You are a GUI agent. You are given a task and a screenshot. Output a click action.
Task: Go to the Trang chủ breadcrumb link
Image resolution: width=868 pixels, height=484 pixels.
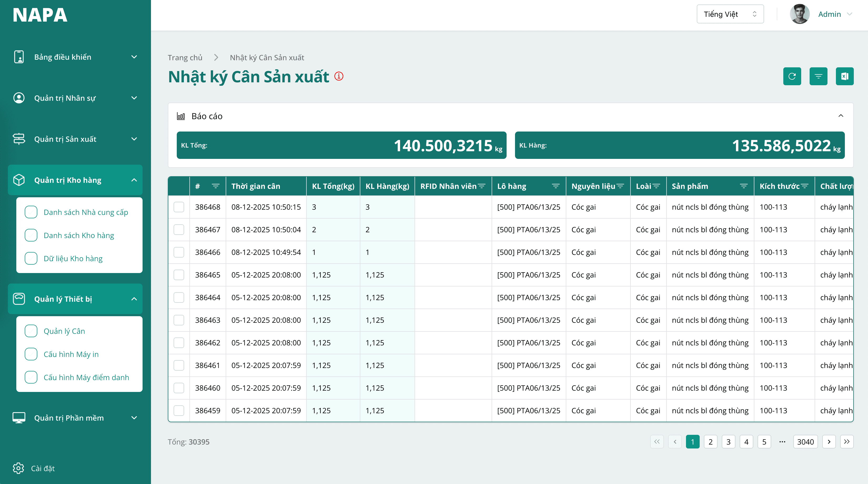coord(185,58)
